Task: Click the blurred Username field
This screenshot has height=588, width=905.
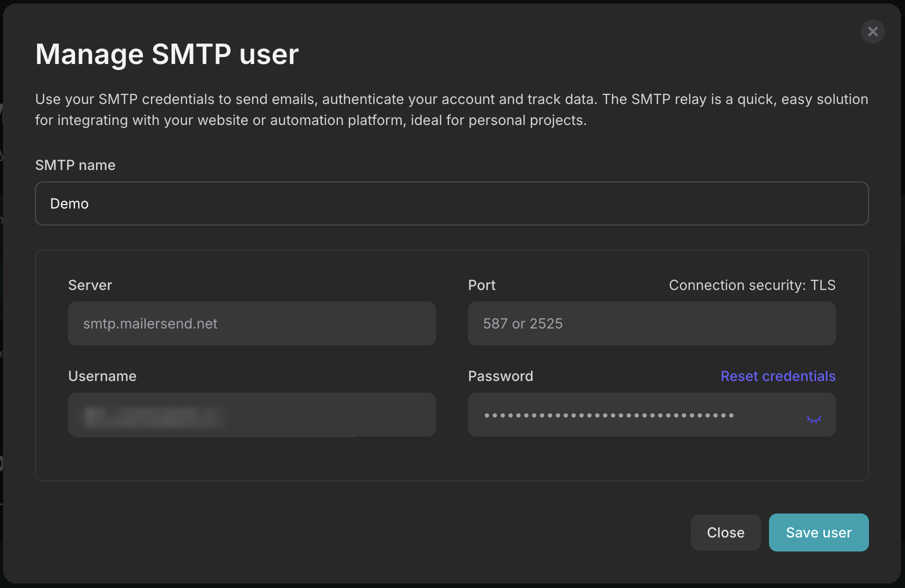Action: (251, 414)
